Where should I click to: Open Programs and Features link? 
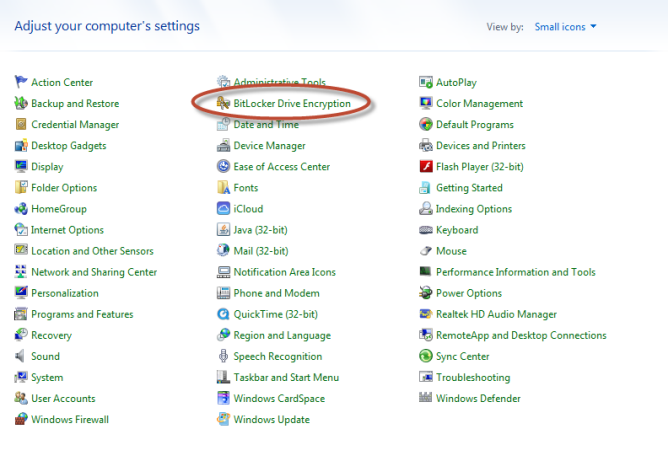[x=82, y=314]
